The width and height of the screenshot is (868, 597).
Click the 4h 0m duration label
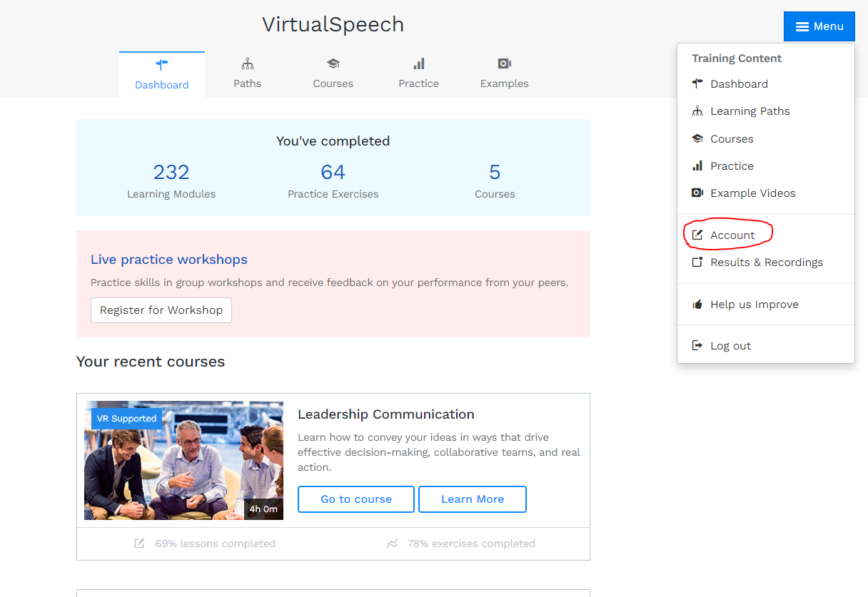263,509
